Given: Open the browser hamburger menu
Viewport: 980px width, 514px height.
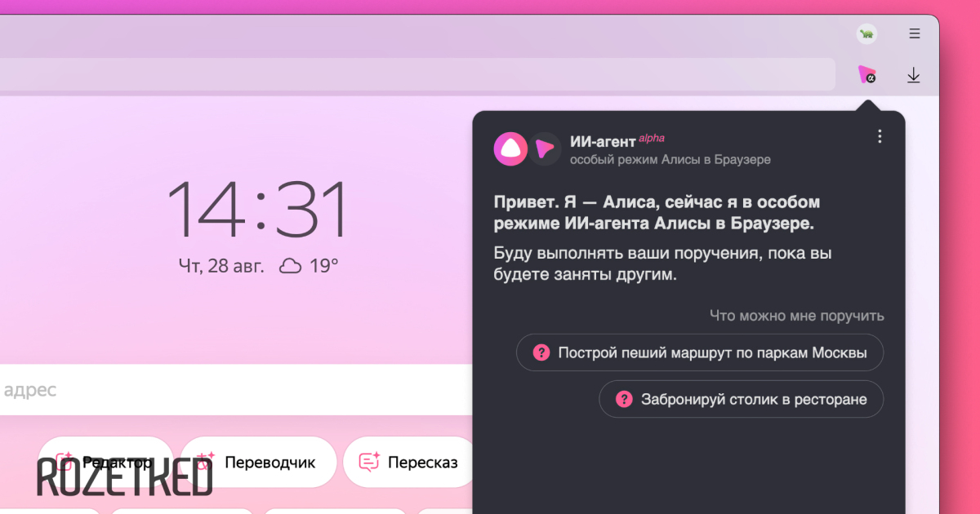Looking at the screenshot, I should (915, 33).
